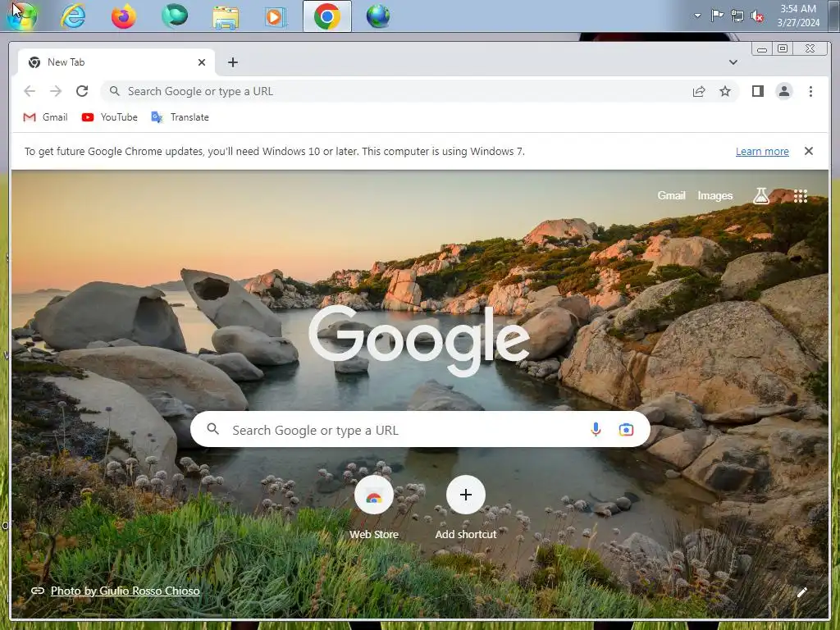Select the New Tab tab
The image size is (840, 630).
click(x=116, y=62)
